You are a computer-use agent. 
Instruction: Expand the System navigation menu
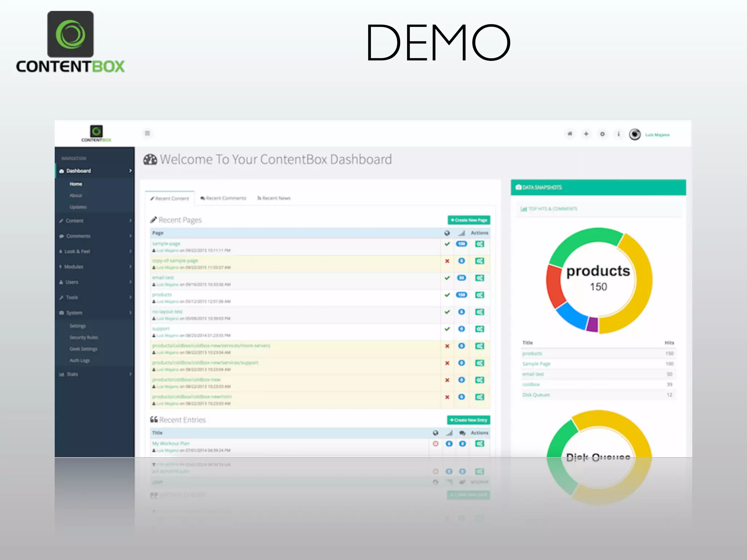pos(94,313)
